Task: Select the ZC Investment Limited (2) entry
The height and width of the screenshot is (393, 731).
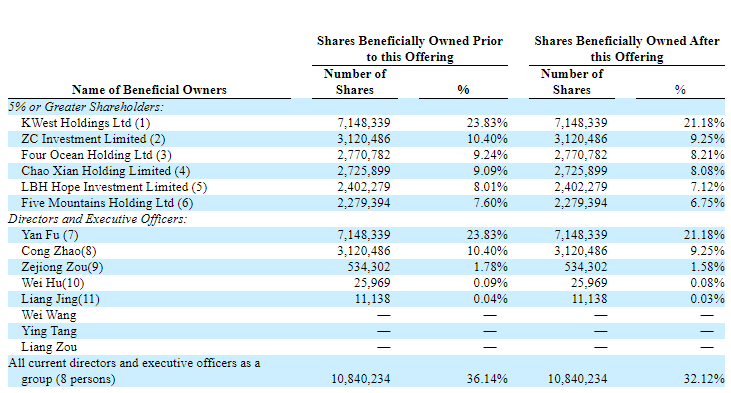Action: click(93, 139)
